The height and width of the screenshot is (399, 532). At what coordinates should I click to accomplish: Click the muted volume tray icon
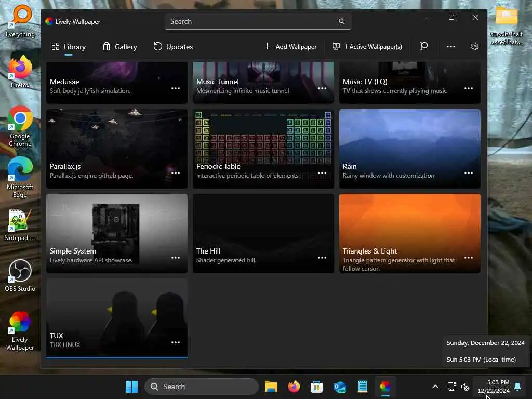point(465,387)
